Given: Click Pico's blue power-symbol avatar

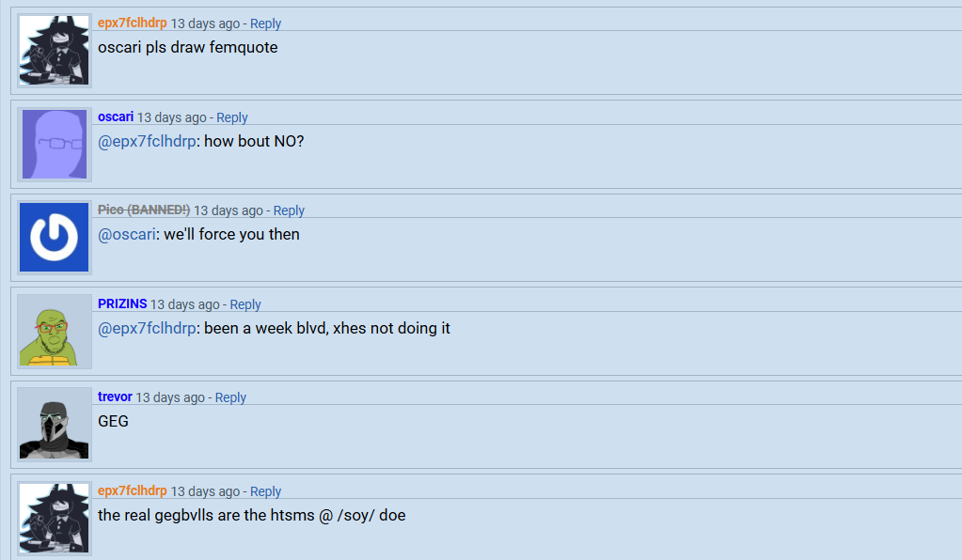Looking at the screenshot, I should (55, 238).
